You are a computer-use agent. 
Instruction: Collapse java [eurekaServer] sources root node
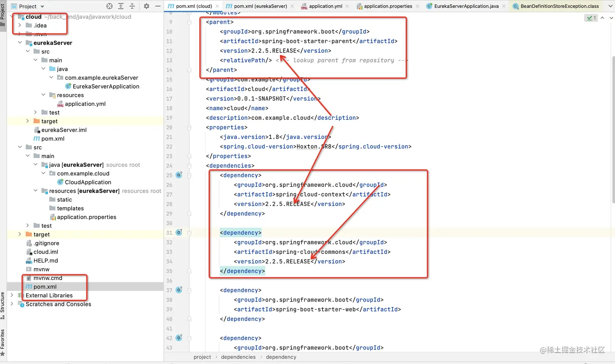(35, 165)
